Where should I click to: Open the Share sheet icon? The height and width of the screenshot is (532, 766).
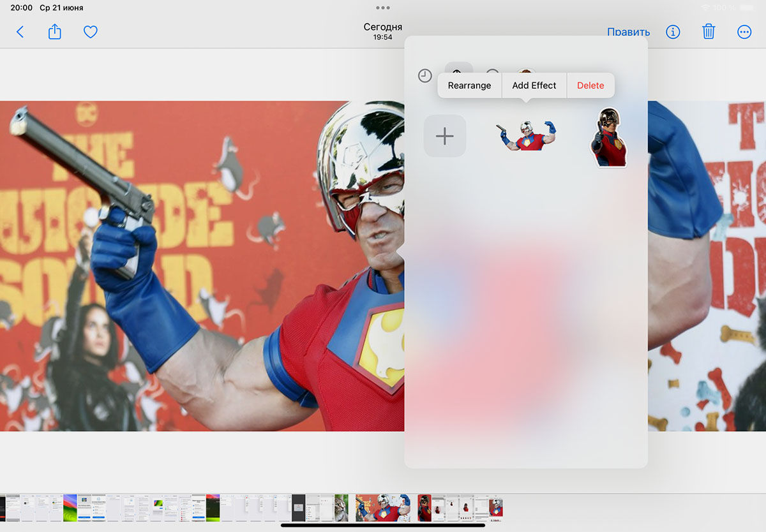[55, 32]
